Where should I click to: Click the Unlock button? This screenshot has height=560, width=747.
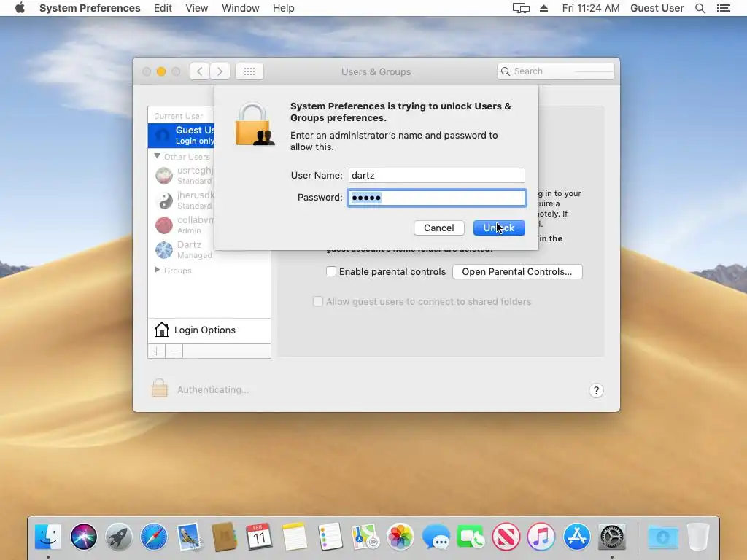coord(499,227)
